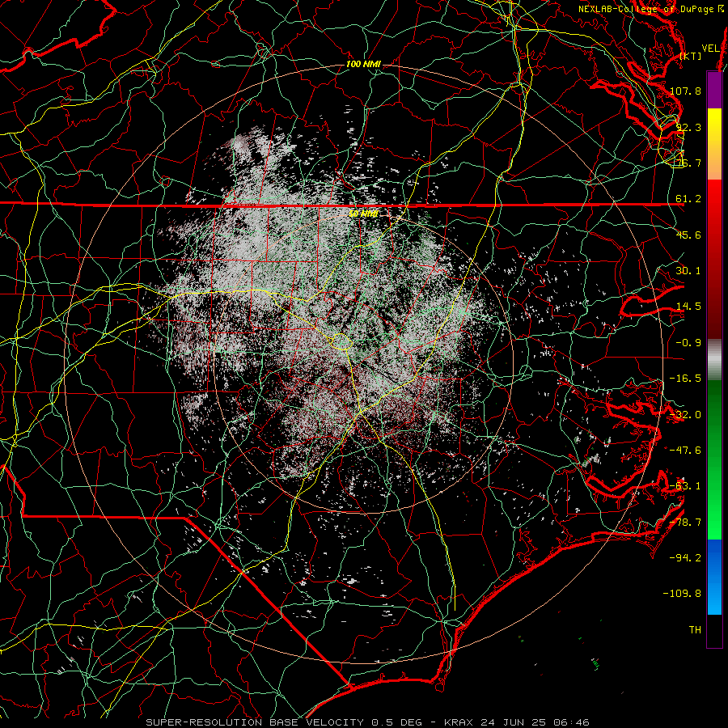Viewport: 728px width, 728px height.
Task: Click the 61.2 legend value
Action: pos(688,199)
